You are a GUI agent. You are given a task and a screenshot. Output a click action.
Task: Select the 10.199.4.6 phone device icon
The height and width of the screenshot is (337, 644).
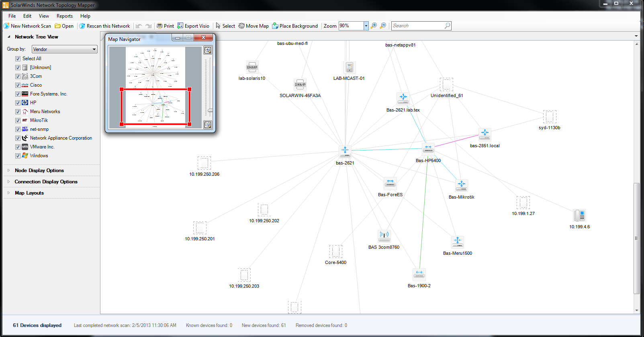580,215
